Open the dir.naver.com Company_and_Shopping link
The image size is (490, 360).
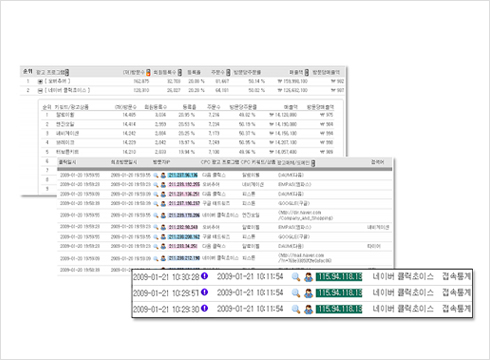(305, 215)
